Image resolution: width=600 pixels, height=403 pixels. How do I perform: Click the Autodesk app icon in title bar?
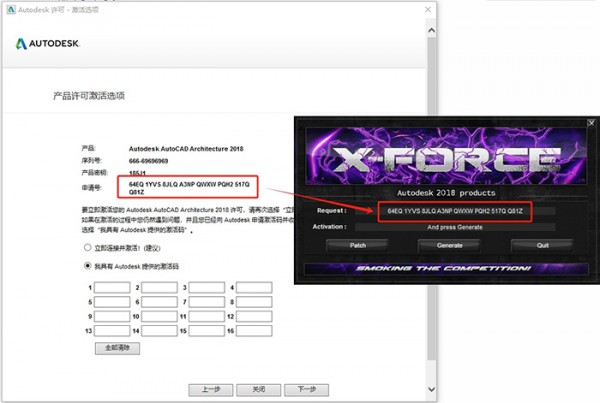11,10
